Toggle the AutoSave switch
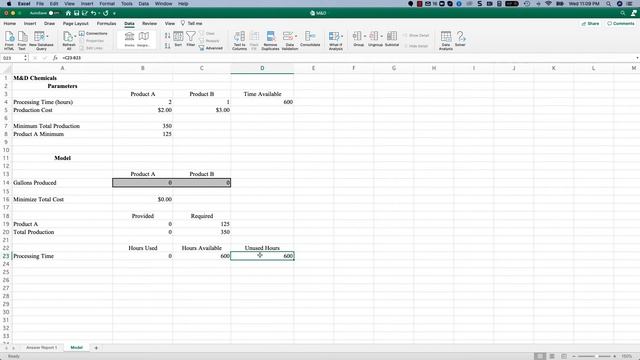This screenshot has height=360, width=640. 53,13
